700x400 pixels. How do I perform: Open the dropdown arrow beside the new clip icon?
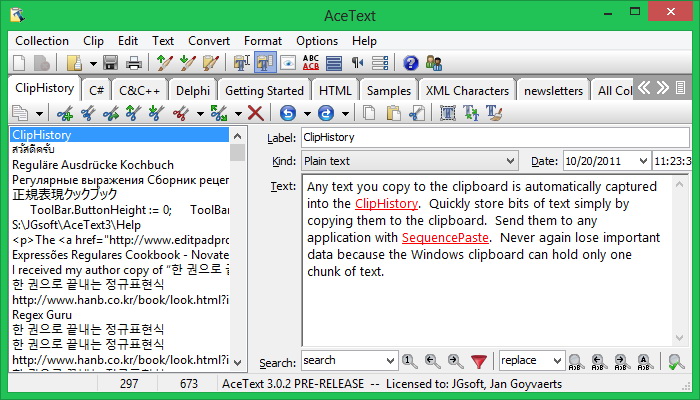pyautogui.click(x=39, y=114)
